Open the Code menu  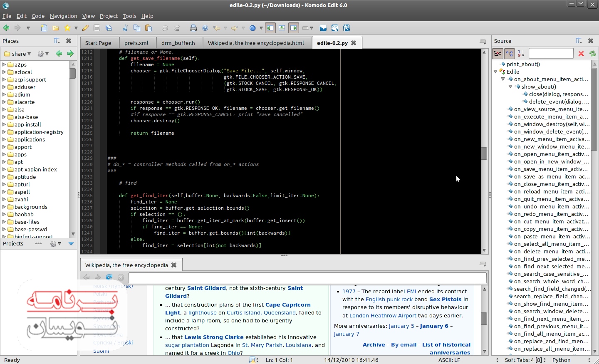38,16
